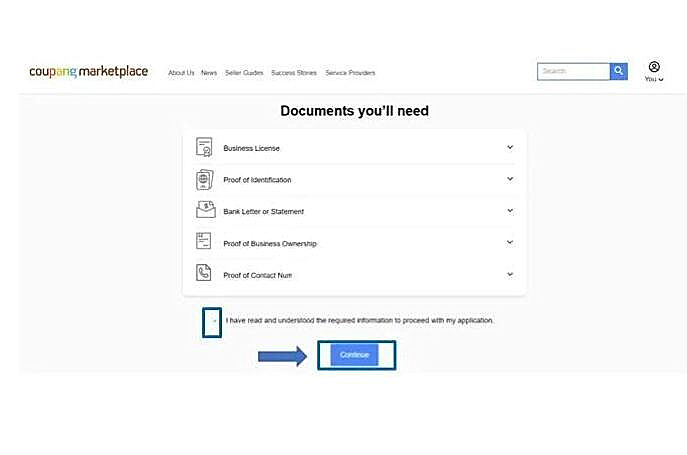Click the Coupang Marketplace logo
The width and height of the screenshot is (687, 455).
coord(88,72)
